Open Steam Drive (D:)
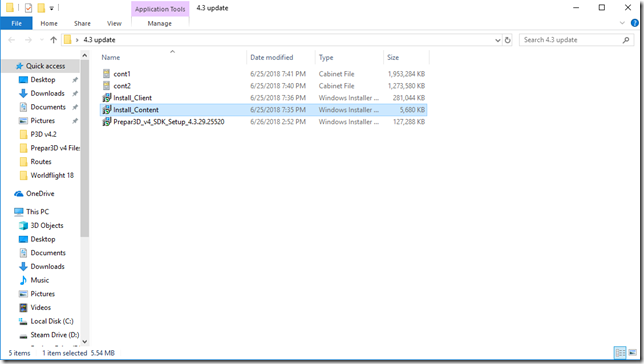This screenshot has height=364, width=644. pyautogui.click(x=55, y=335)
